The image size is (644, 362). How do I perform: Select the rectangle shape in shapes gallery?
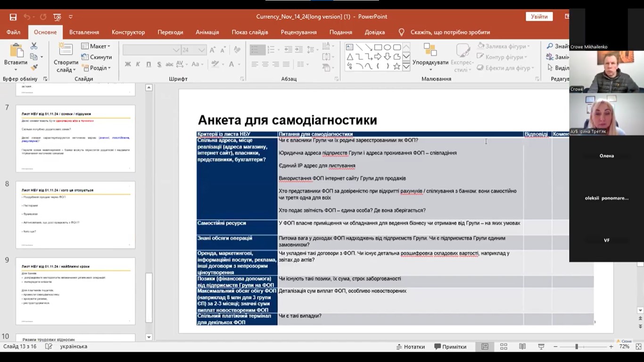[378, 47]
